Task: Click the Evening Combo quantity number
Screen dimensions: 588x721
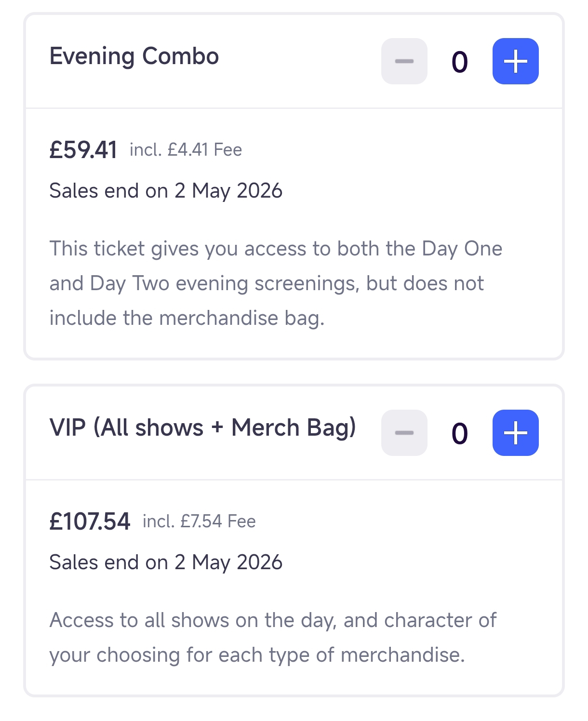Action: (x=460, y=62)
